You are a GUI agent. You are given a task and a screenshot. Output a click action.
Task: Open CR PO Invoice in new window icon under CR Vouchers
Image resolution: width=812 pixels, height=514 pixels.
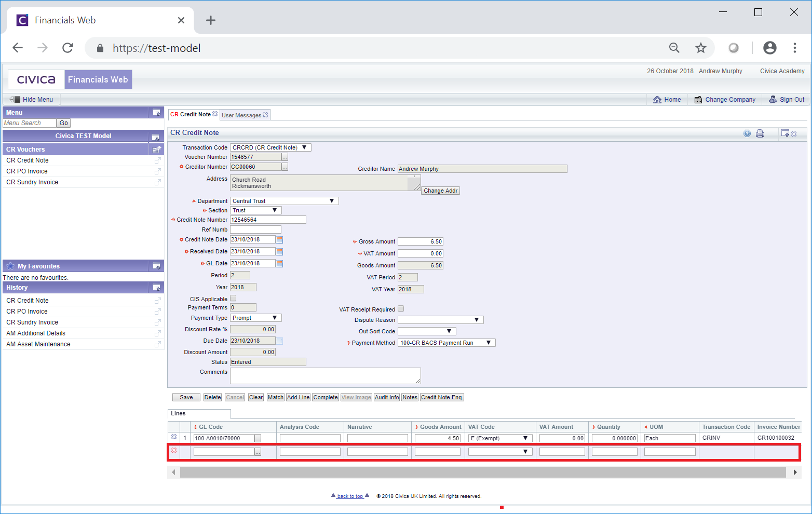(157, 171)
